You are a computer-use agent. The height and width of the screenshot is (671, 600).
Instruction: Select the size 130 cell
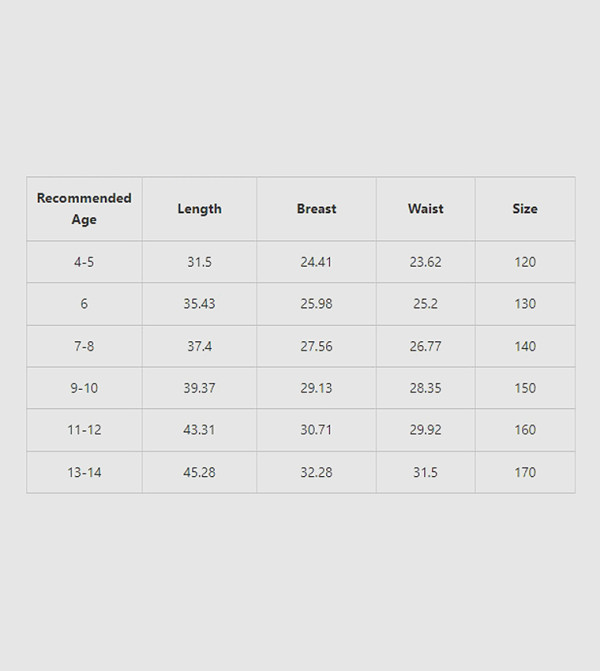coord(525,304)
